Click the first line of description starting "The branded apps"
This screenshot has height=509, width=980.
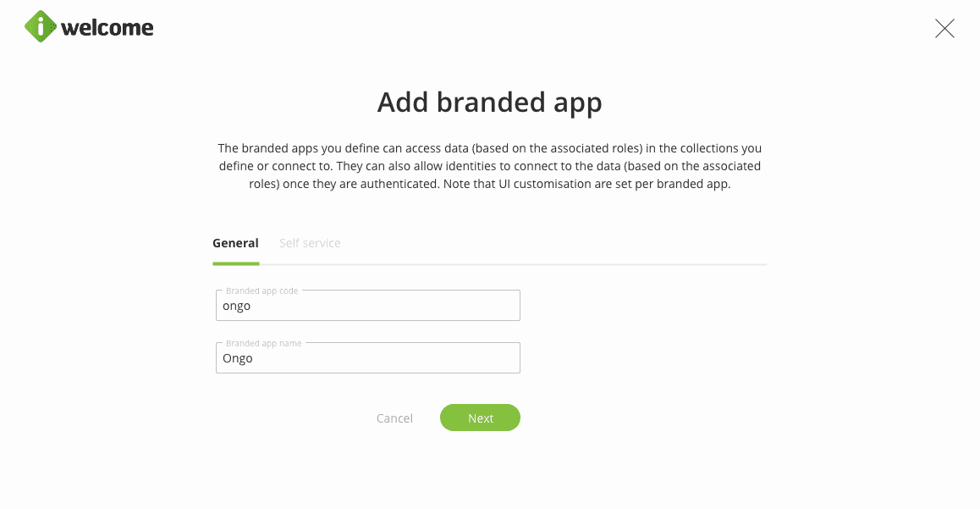tap(489, 148)
